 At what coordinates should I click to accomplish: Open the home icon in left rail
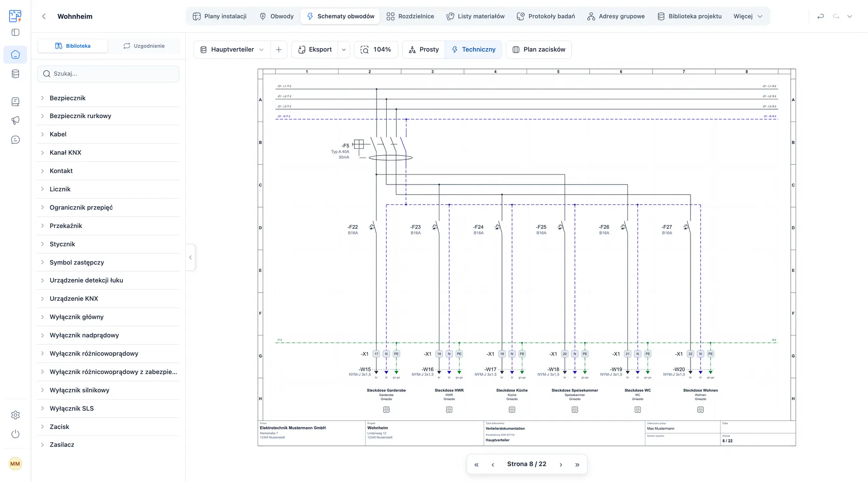15,54
